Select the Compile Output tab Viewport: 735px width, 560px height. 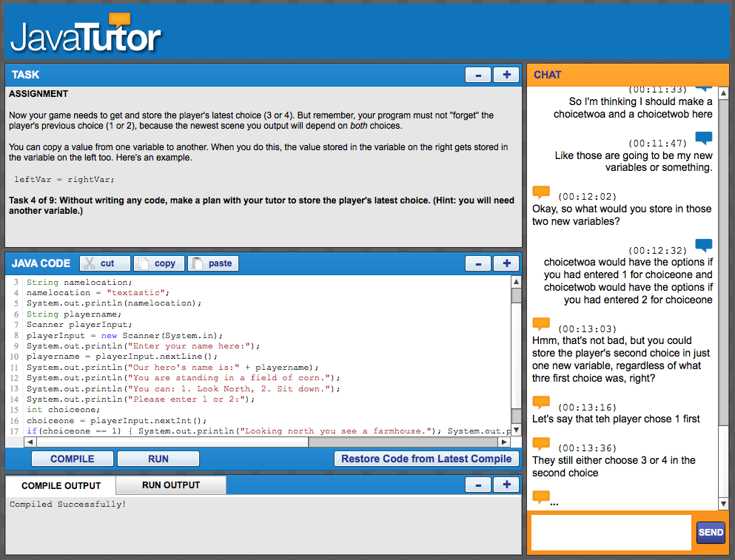pos(61,485)
